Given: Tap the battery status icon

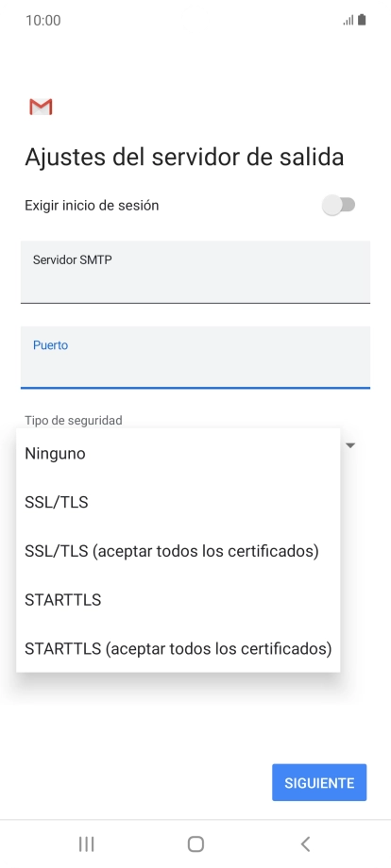Looking at the screenshot, I should click(x=363, y=21).
